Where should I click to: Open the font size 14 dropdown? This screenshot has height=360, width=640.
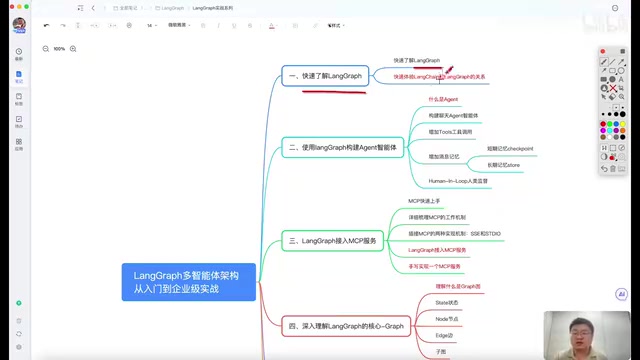pos(152,25)
